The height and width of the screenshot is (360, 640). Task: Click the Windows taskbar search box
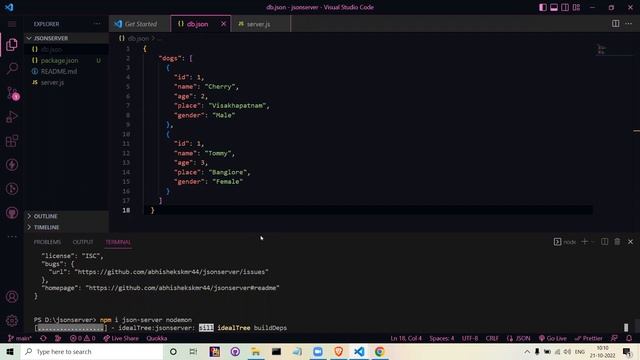pyautogui.click(x=92, y=351)
